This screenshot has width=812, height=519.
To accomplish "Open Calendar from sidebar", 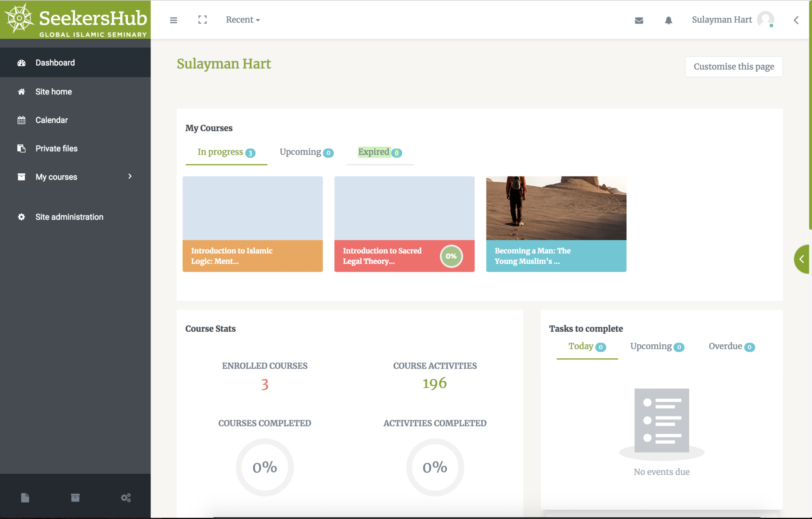I will (75, 120).
